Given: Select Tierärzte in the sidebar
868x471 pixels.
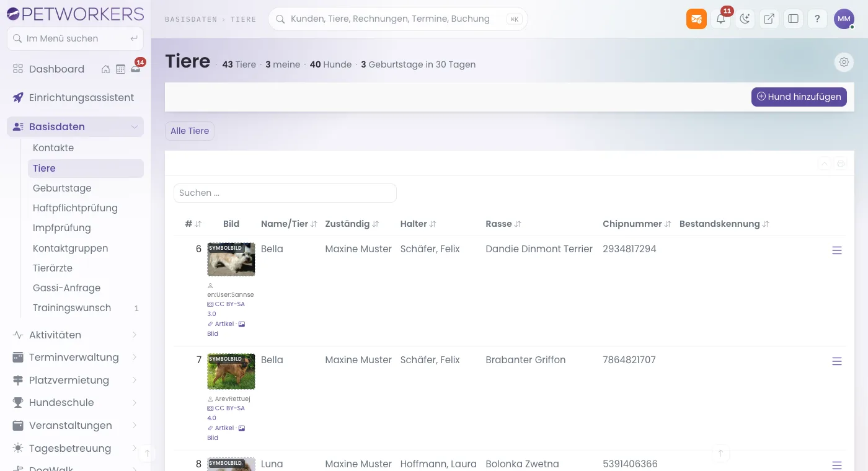Looking at the screenshot, I should pyautogui.click(x=86, y=268).
